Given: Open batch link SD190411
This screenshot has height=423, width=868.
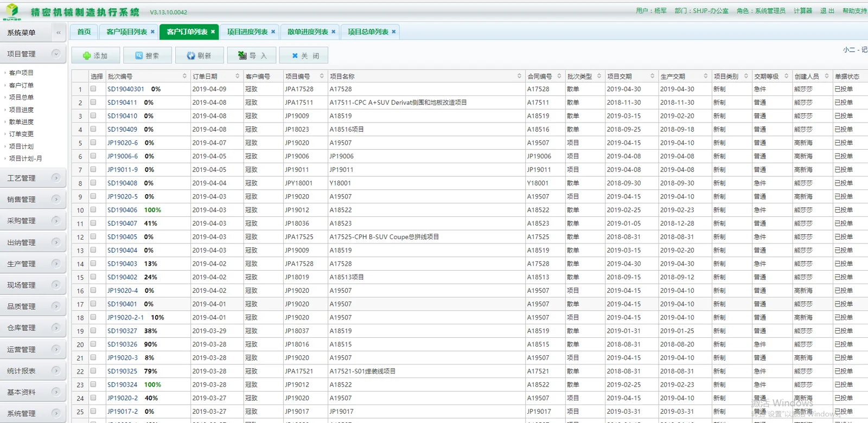Looking at the screenshot, I should [122, 102].
